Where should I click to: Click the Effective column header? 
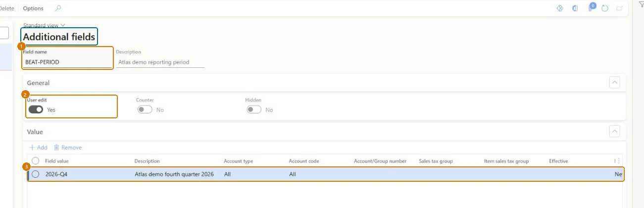[558, 161]
